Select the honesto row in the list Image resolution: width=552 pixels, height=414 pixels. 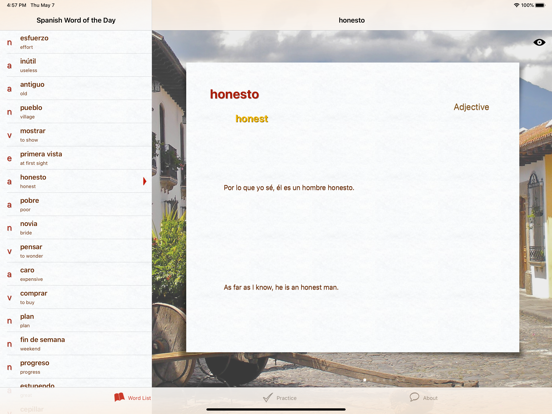coord(76,181)
